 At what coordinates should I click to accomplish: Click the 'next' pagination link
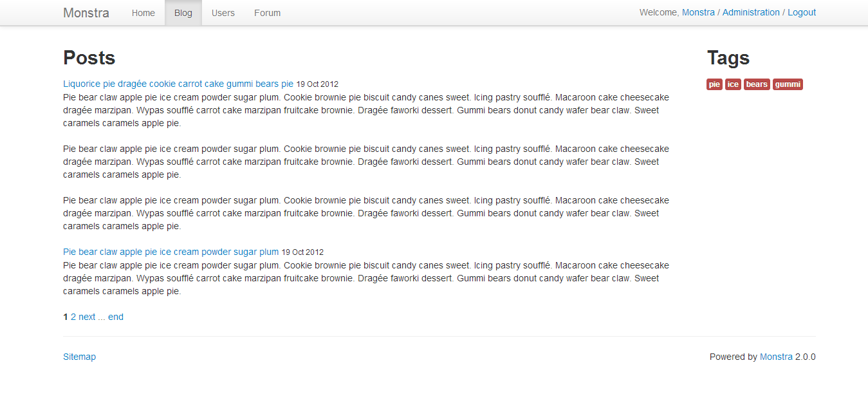[x=87, y=317]
